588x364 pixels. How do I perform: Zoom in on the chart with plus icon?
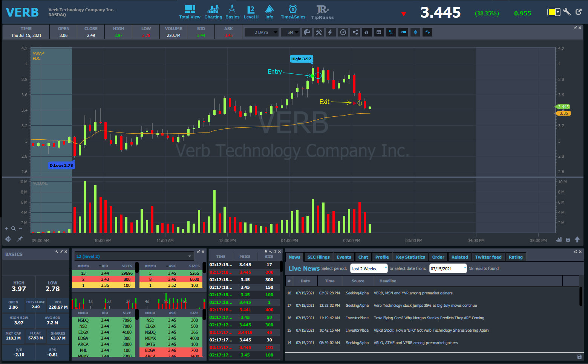click(6, 228)
